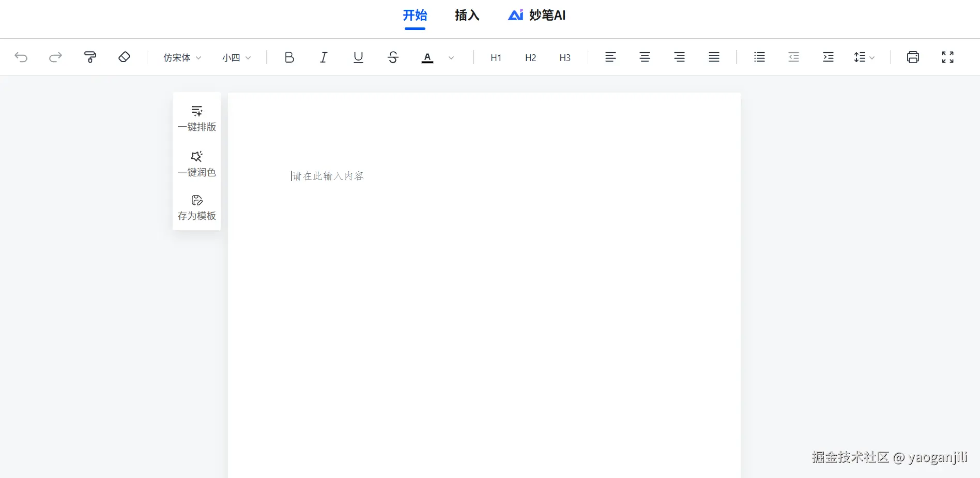Open the 妙笔AI tab
The width and height of the screenshot is (980, 478).
pos(537,16)
